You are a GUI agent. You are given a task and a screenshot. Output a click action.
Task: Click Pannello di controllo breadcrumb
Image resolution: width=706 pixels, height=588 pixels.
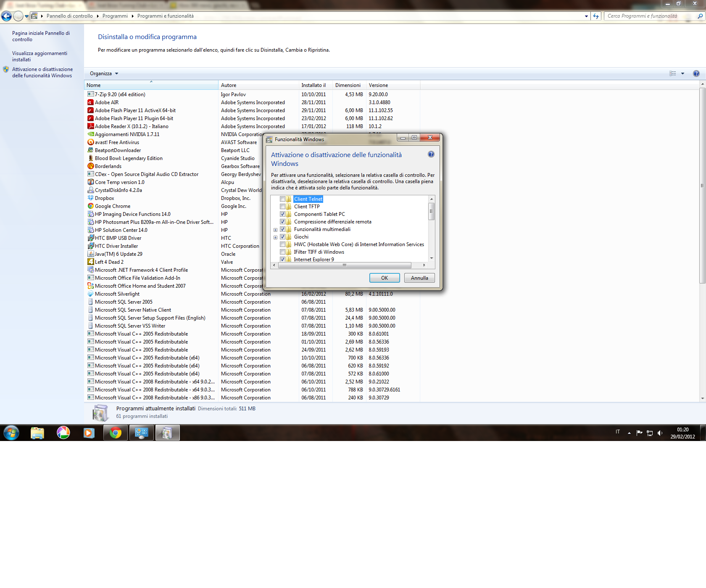pyautogui.click(x=70, y=16)
